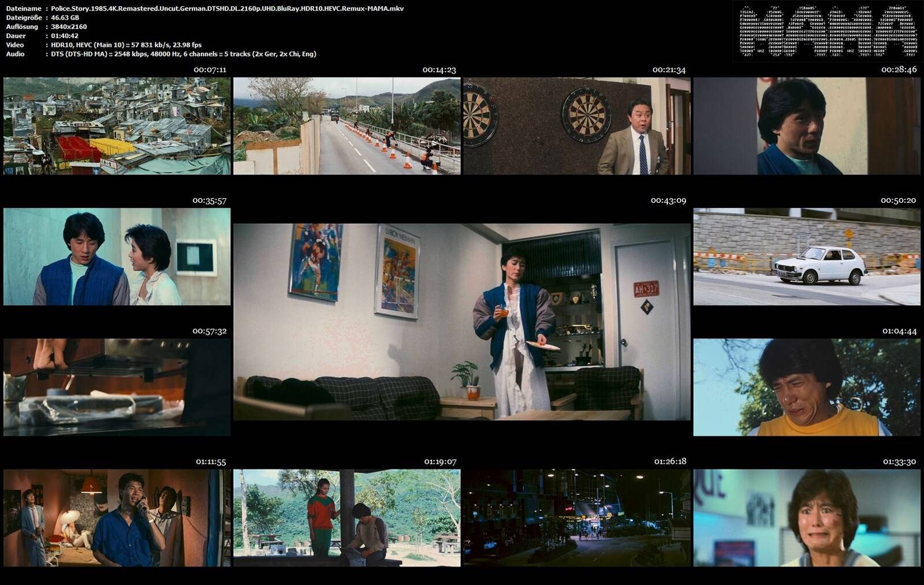Click the file name ending in Remux-MAMA.mkv
The width and height of the screenshot is (924, 585).
click(228, 9)
